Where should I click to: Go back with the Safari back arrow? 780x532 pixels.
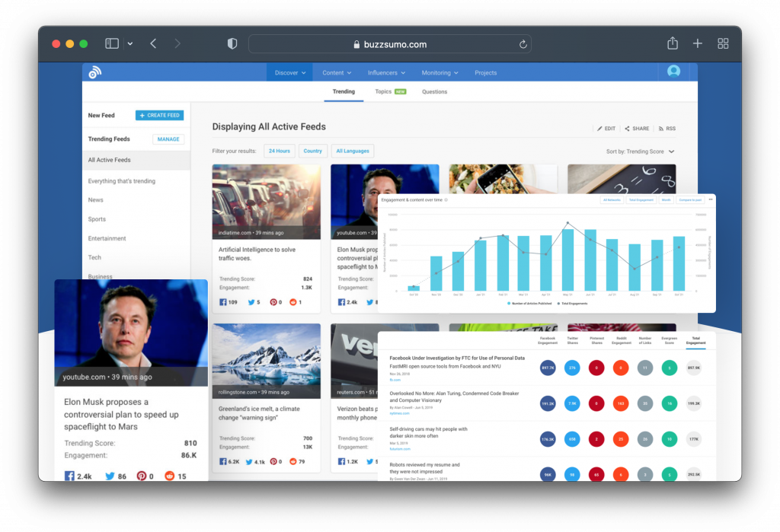[x=153, y=43]
